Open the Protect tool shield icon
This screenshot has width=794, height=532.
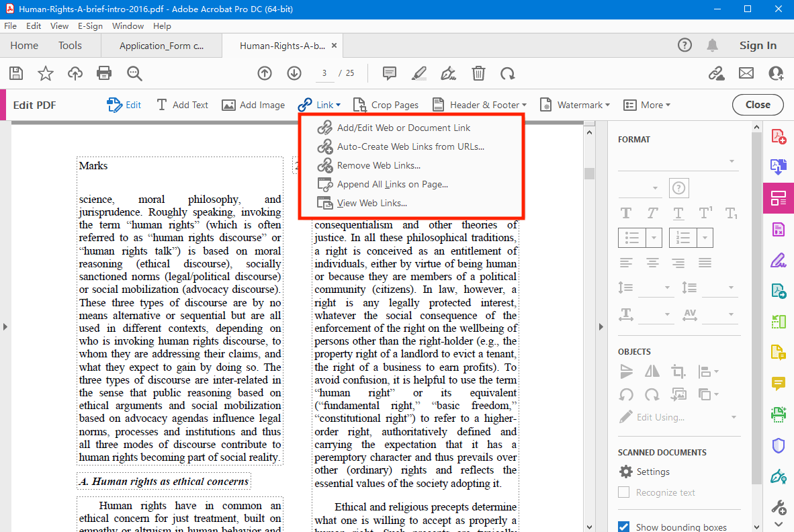pyautogui.click(x=779, y=445)
